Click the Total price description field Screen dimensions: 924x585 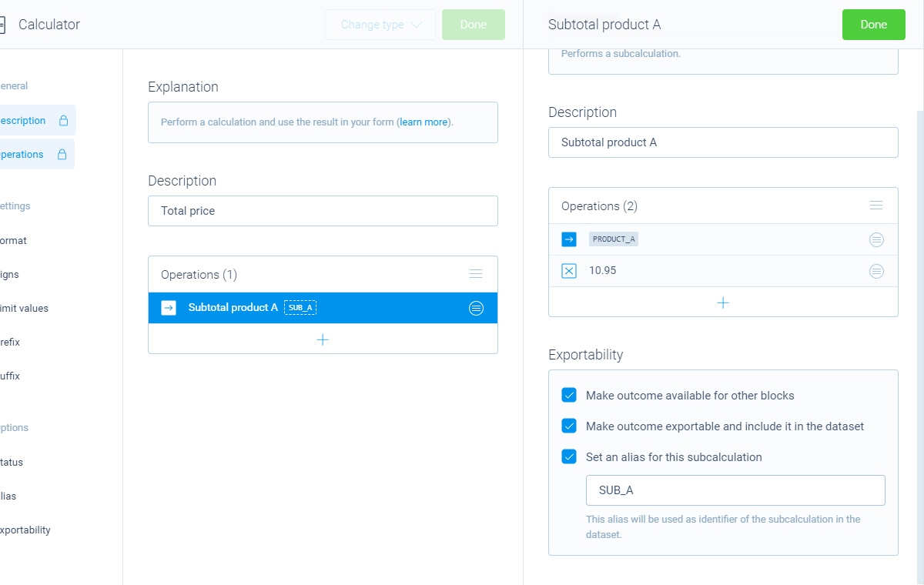[323, 211]
